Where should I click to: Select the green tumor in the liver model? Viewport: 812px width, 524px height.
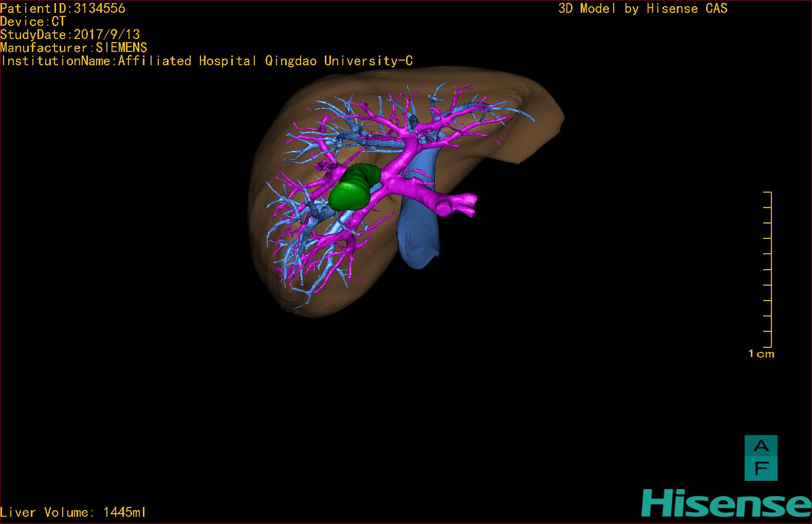[x=353, y=188]
